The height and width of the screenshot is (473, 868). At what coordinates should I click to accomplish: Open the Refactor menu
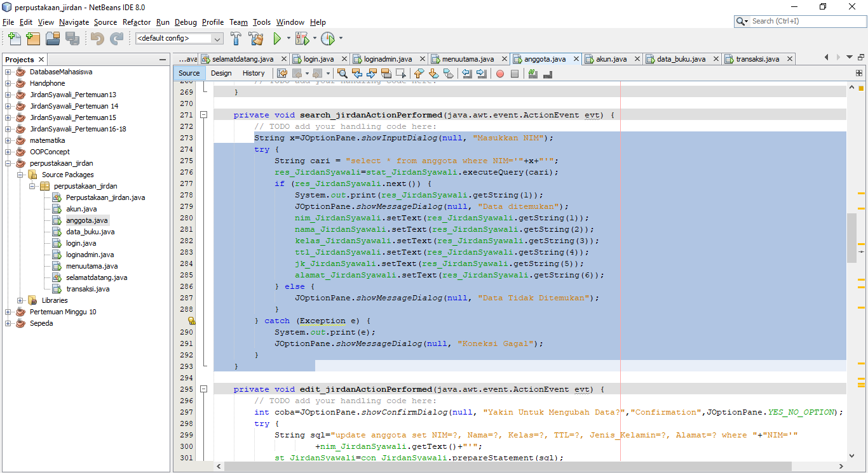[137, 22]
